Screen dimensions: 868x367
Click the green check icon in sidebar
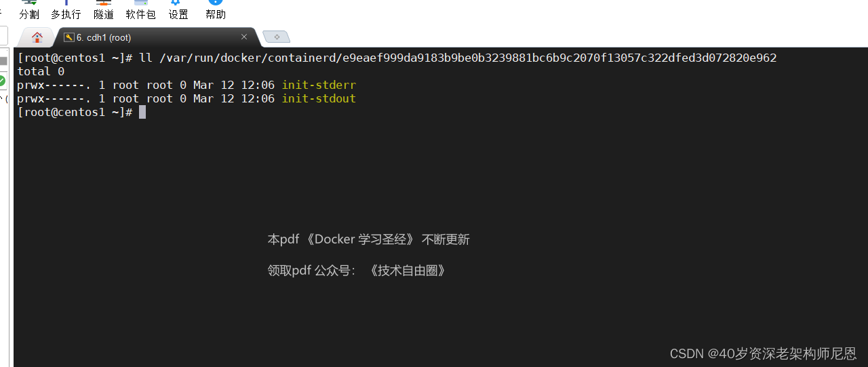[x=2, y=81]
